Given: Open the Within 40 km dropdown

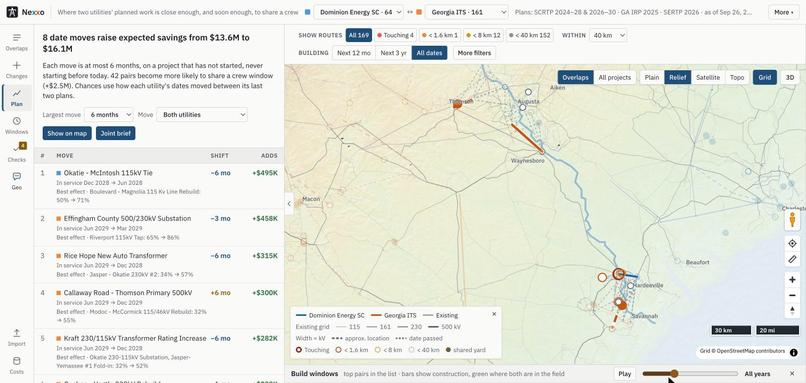Looking at the screenshot, I should tap(608, 35).
